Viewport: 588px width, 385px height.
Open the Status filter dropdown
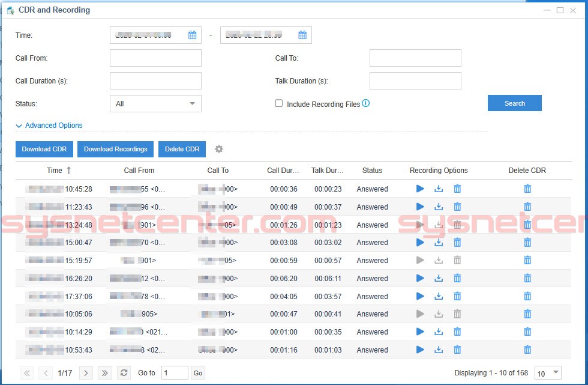click(x=155, y=103)
